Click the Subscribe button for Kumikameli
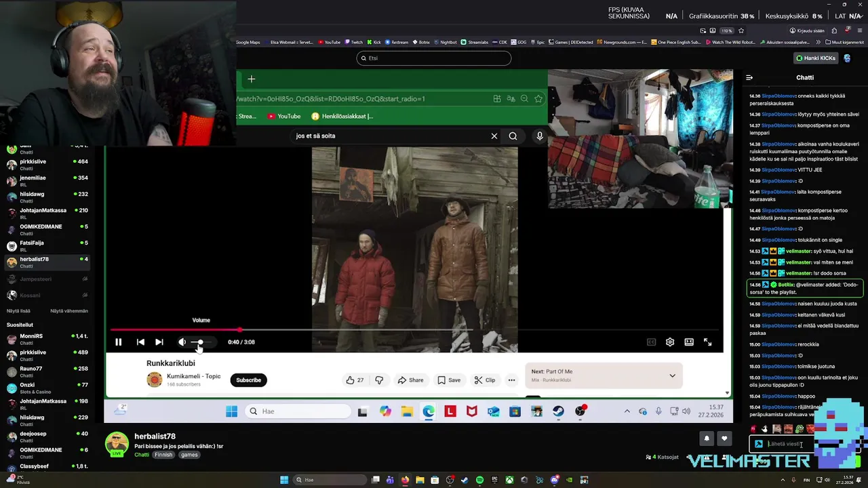Viewport: 868px width, 488px height. coord(248,380)
